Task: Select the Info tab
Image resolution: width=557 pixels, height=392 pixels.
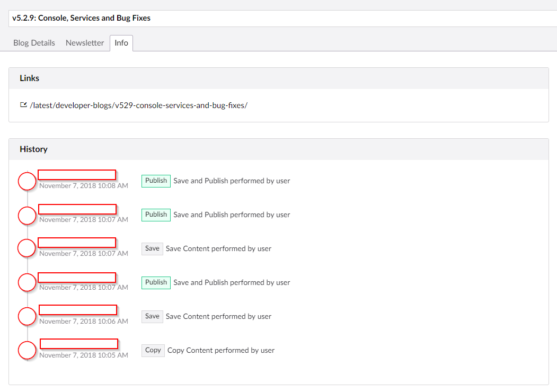Action: point(121,43)
